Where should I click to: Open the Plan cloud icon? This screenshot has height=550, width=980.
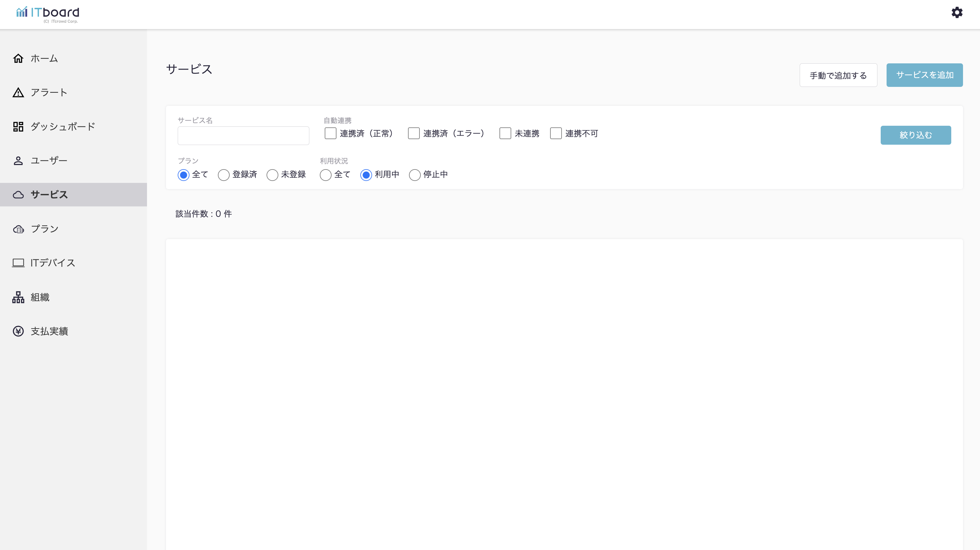[18, 229]
